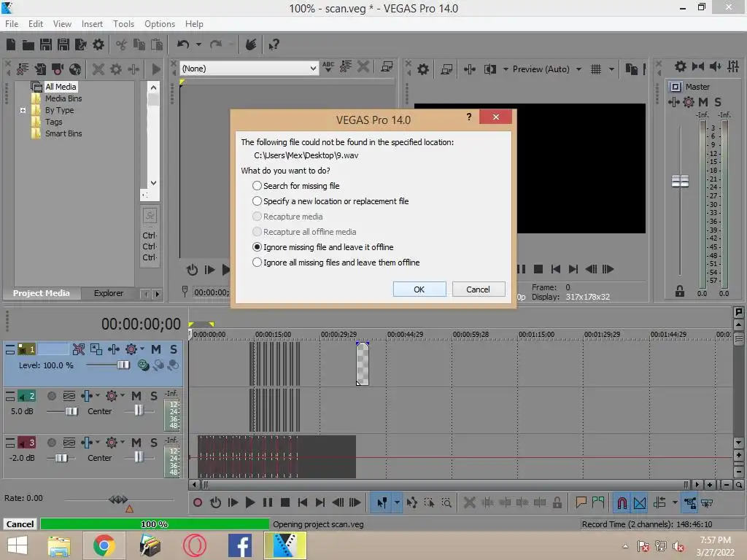Click the Lock Event padlock icon
747x560 pixels.
click(557, 502)
